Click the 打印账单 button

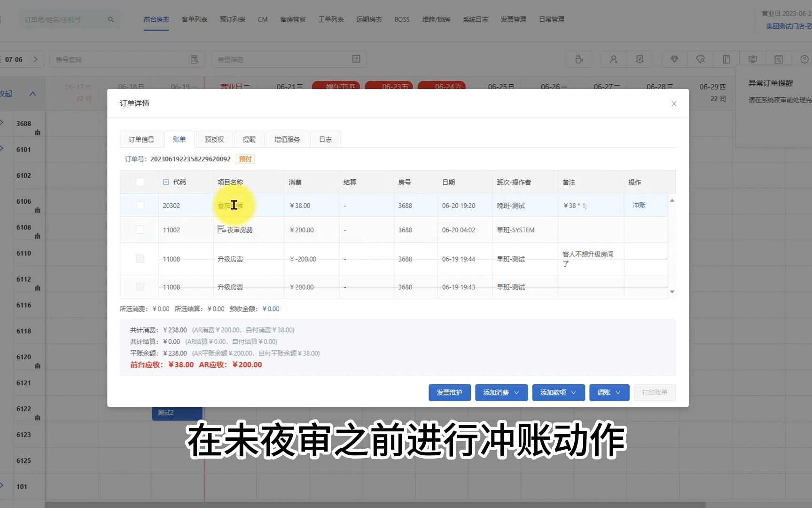(655, 392)
